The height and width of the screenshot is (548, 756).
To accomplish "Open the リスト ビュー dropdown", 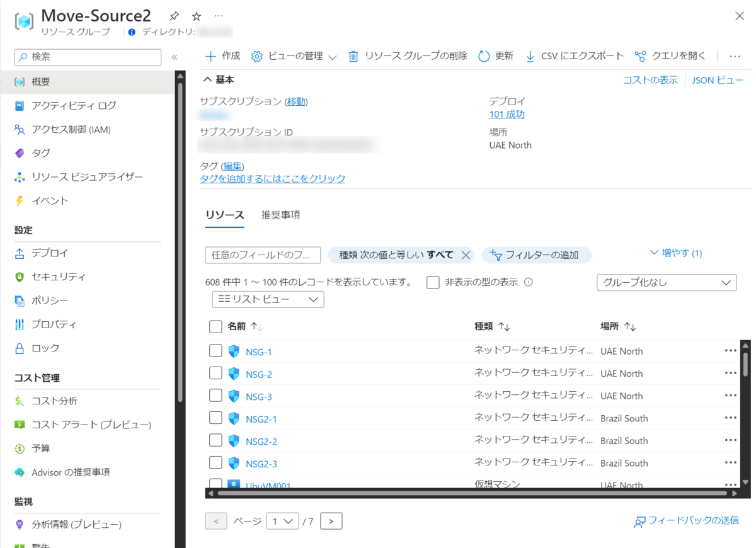I will 268,300.
